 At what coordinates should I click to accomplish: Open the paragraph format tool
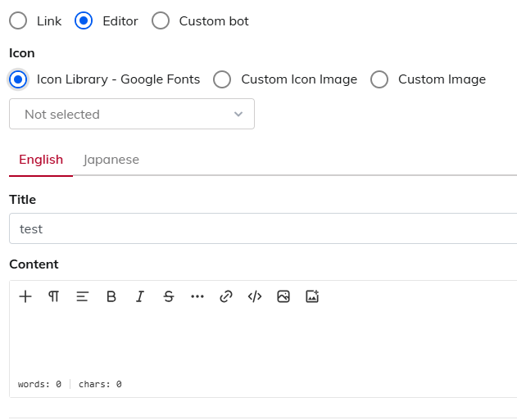pos(53,296)
